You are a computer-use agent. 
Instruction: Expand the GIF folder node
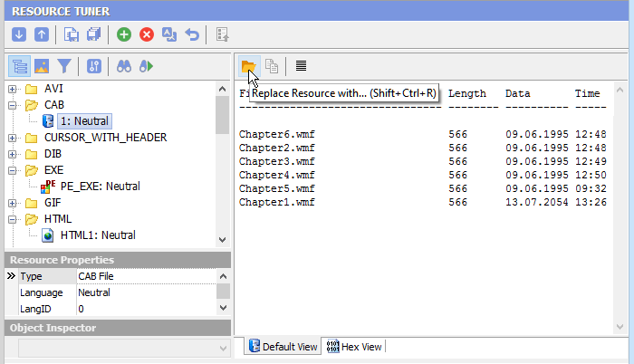point(12,203)
